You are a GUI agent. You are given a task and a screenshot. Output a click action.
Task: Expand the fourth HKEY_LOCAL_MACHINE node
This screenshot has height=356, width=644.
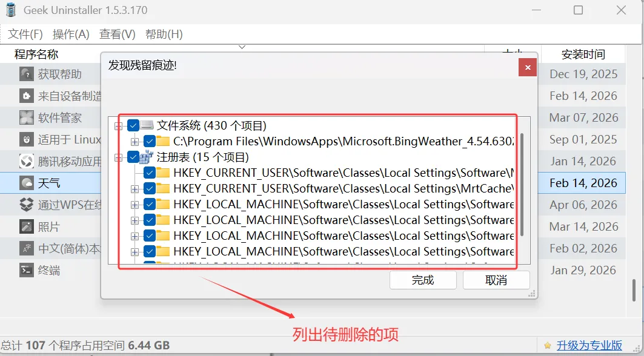[x=134, y=252]
